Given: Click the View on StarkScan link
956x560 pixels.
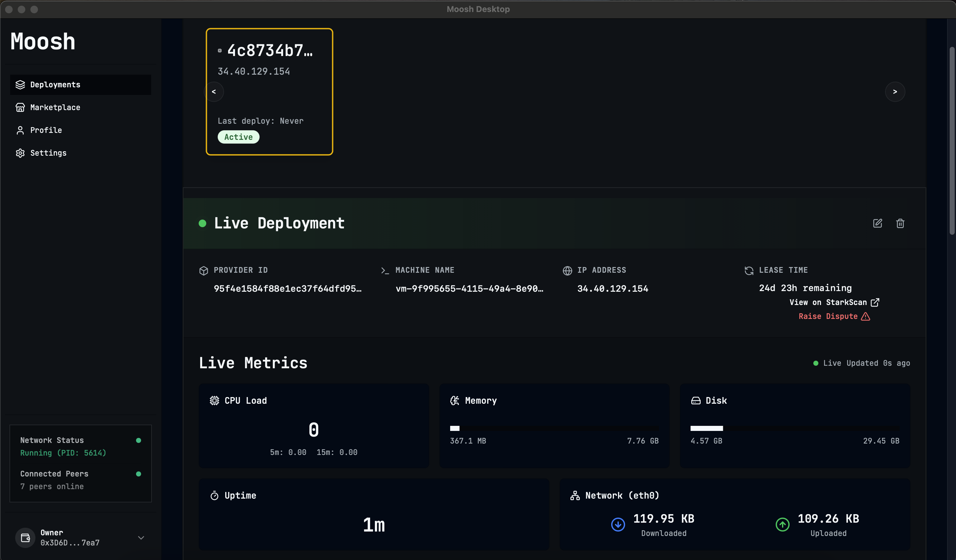Looking at the screenshot, I should coord(828,302).
